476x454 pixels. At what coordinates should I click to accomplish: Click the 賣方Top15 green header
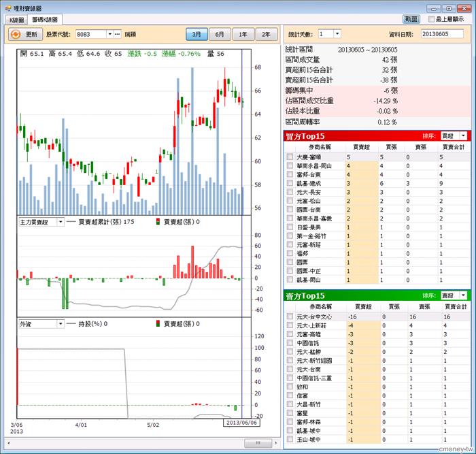click(x=377, y=295)
